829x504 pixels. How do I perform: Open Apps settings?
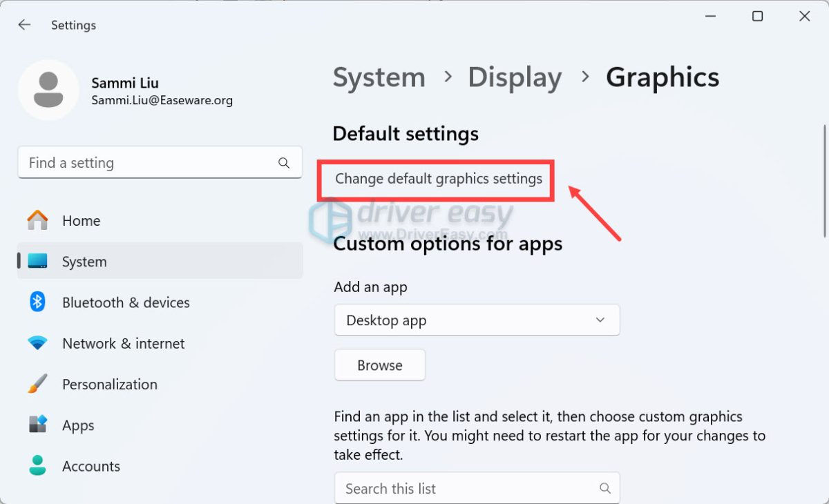tap(77, 425)
